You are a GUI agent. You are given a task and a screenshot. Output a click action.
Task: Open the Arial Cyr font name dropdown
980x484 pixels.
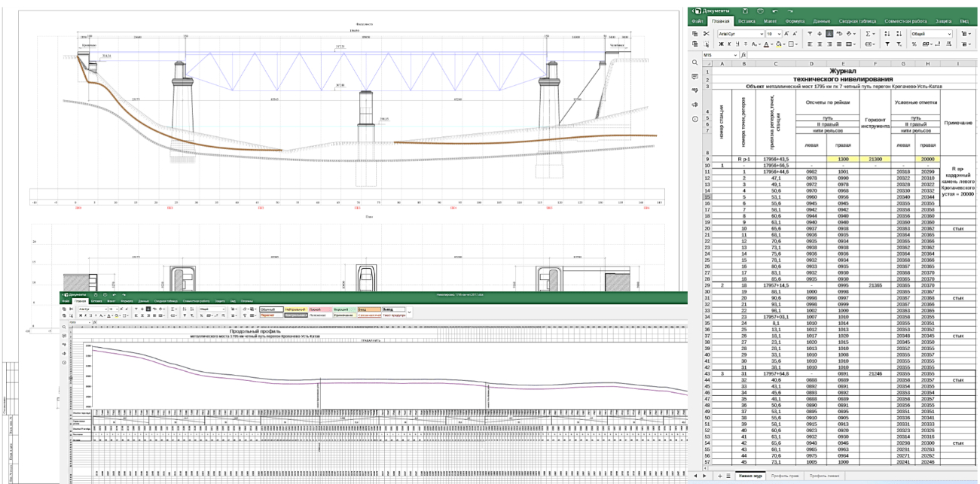(761, 34)
